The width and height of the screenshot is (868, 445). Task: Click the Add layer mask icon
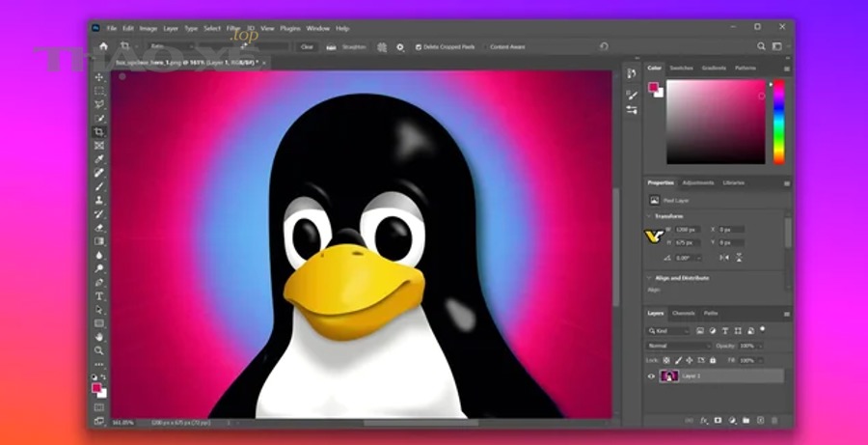718,421
